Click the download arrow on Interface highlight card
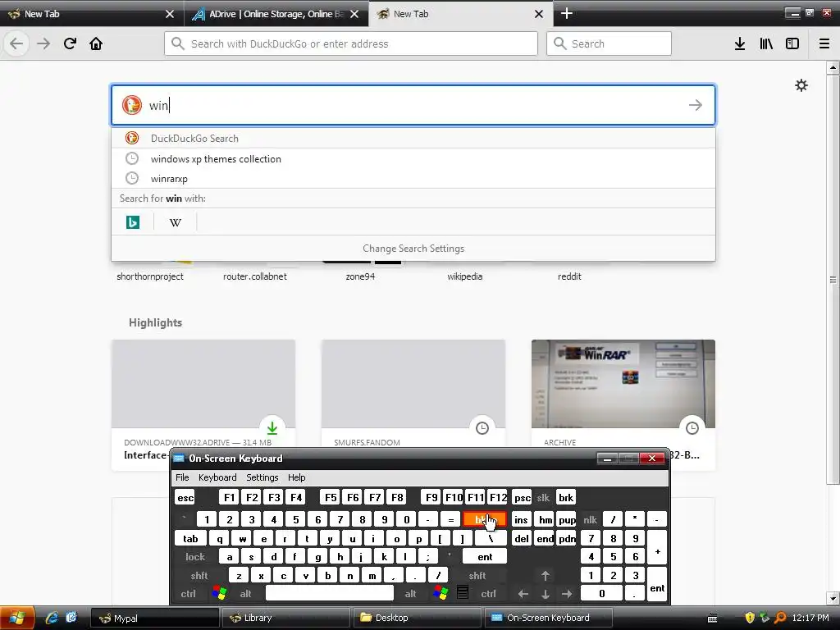 (272, 427)
